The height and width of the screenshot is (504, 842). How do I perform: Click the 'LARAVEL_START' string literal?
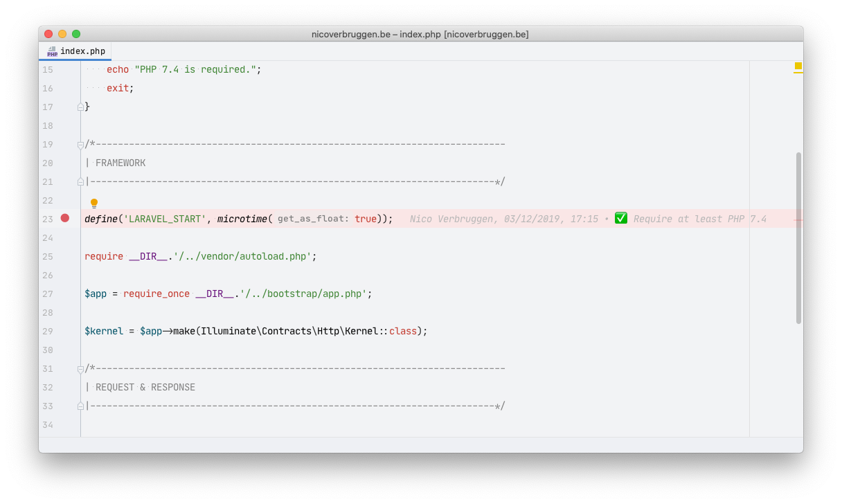point(165,219)
